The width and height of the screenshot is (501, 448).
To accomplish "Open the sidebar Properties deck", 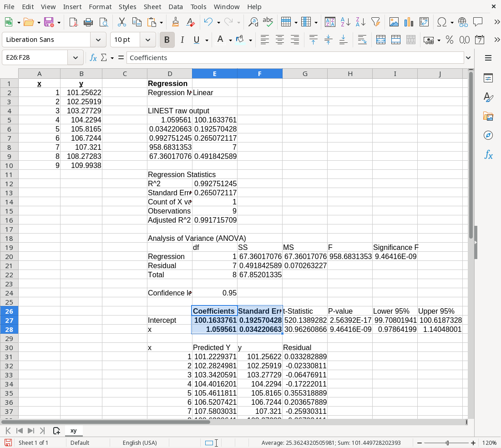I will 488,78.
